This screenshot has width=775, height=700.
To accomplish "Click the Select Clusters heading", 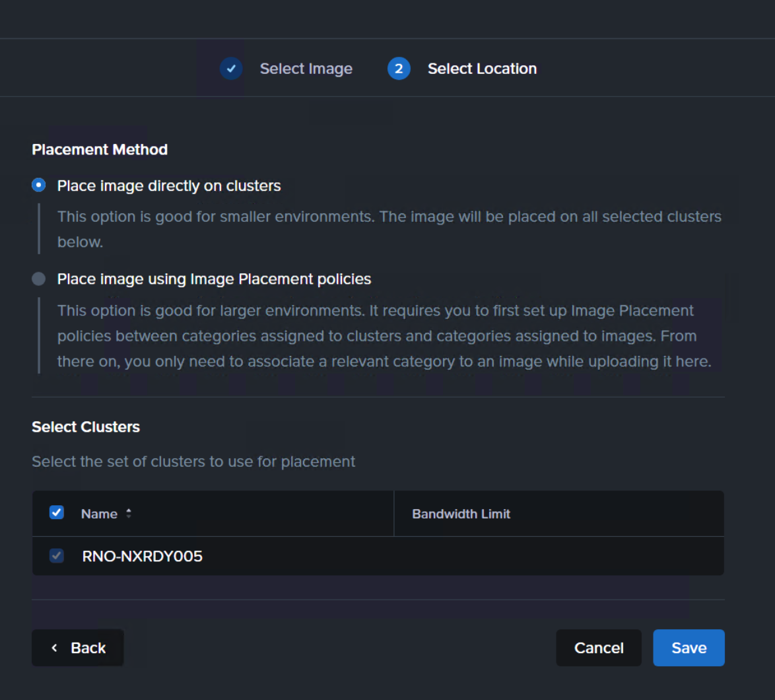I will click(x=86, y=427).
